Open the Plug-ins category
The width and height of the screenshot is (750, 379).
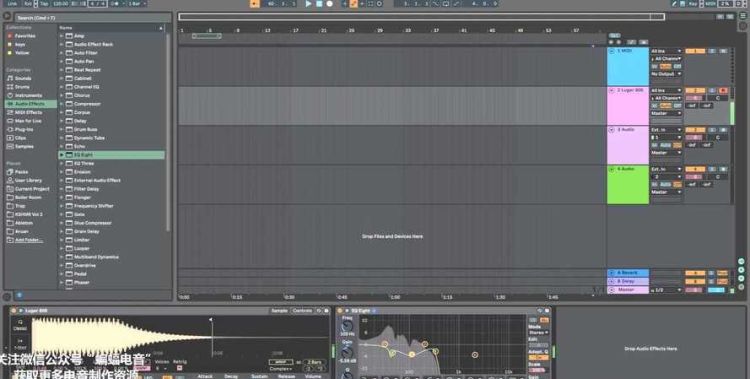24,130
